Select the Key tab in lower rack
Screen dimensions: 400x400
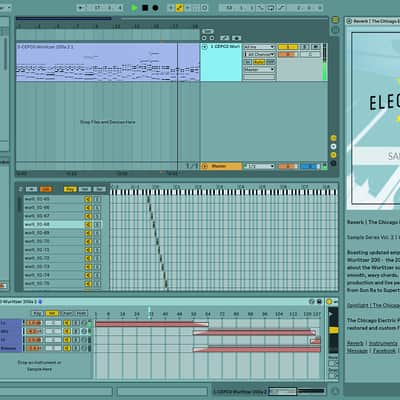[x=37, y=314]
